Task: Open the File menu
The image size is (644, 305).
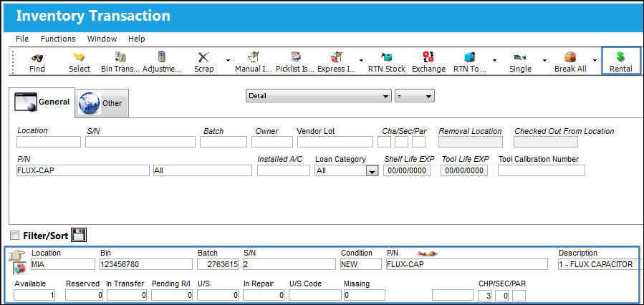Action: [x=22, y=39]
